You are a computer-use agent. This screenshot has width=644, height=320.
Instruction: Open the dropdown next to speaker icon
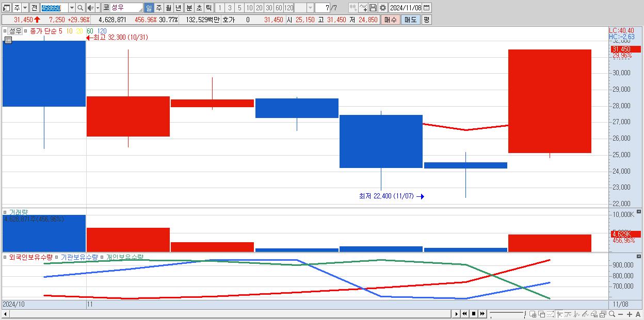pos(98,8)
